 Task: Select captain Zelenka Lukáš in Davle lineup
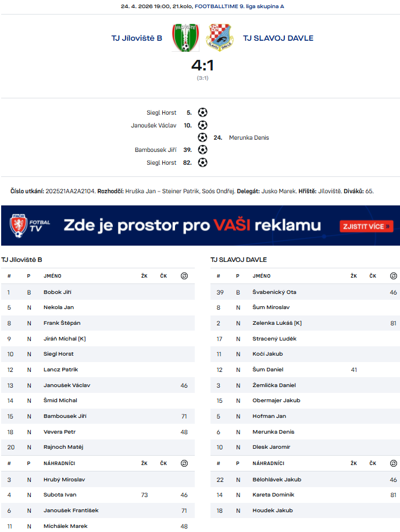(x=277, y=323)
